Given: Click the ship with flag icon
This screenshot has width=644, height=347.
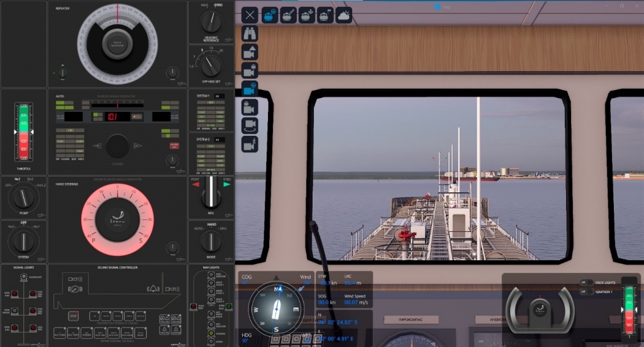Looking at the screenshot, I should pos(325,16).
